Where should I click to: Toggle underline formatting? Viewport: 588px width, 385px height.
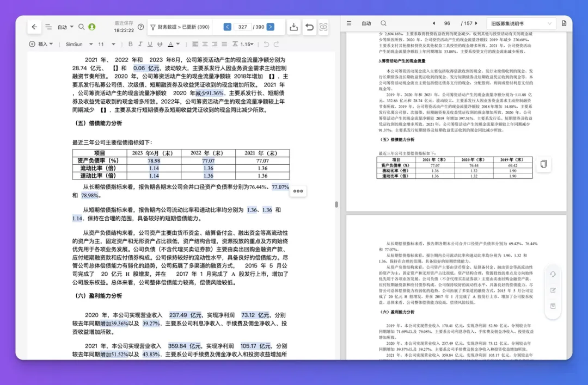pos(150,44)
